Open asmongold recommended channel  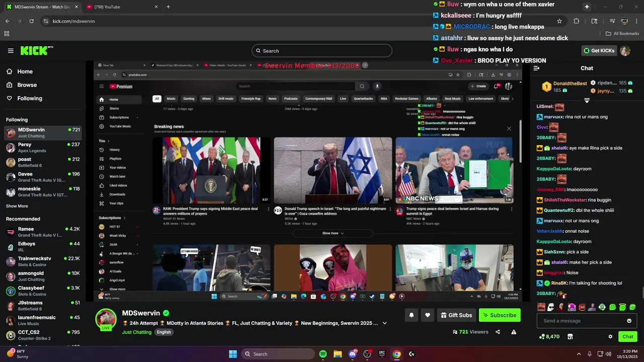(43, 276)
